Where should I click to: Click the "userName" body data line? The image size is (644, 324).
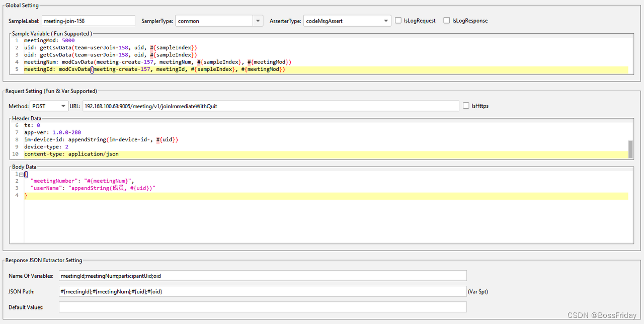(x=93, y=188)
